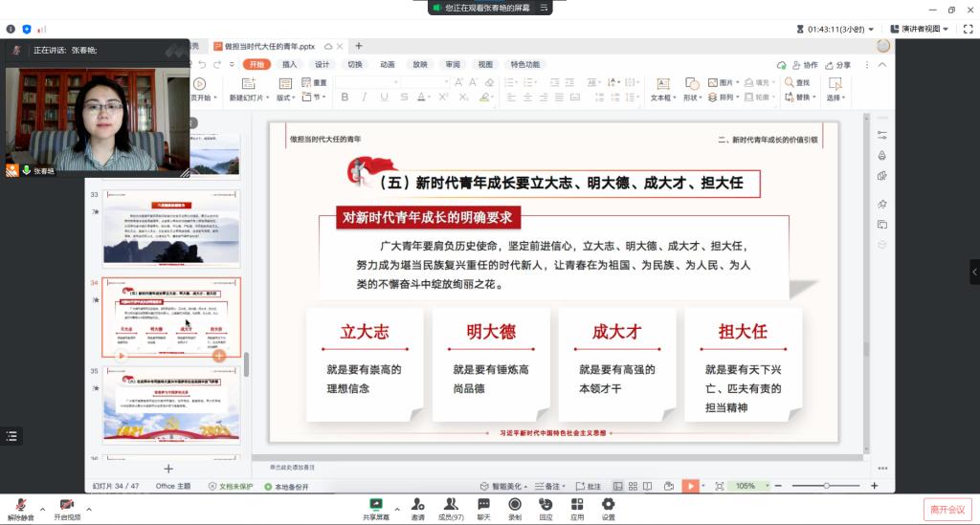Expand the Presenter View (演讲者视图) dropdown

920,29
